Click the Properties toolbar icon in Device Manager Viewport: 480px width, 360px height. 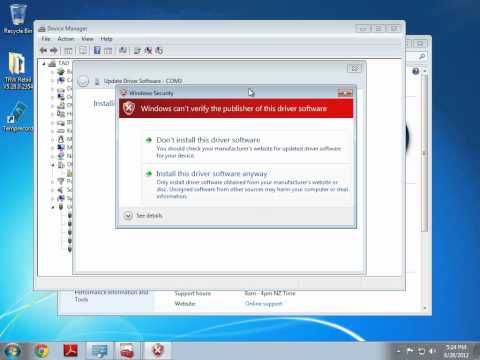click(x=83, y=51)
